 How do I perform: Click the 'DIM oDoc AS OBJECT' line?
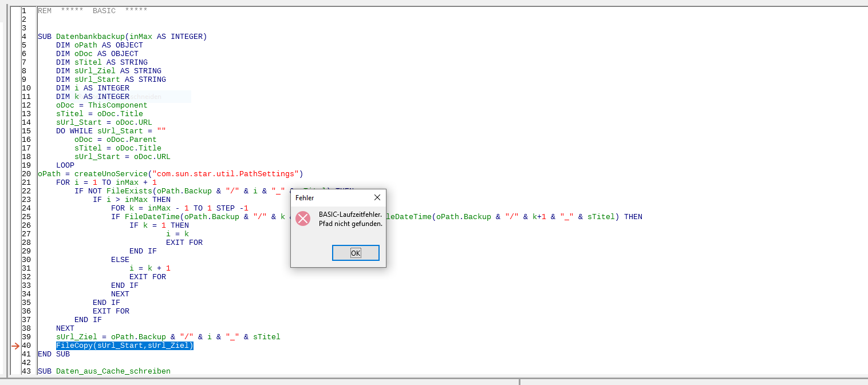tap(97, 54)
